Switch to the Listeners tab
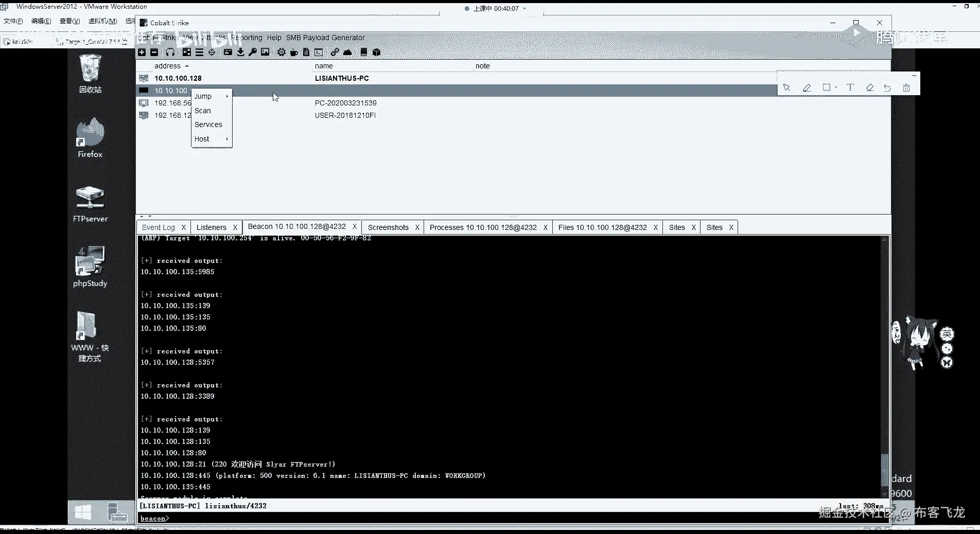This screenshot has width=980, height=534. tap(211, 227)
